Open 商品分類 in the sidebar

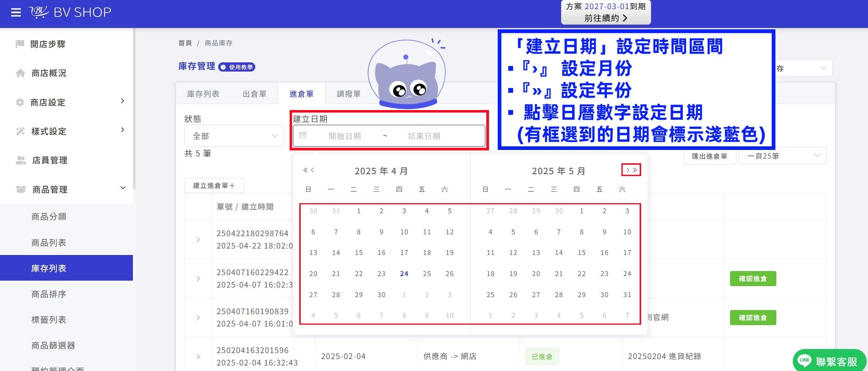[49, 216]
